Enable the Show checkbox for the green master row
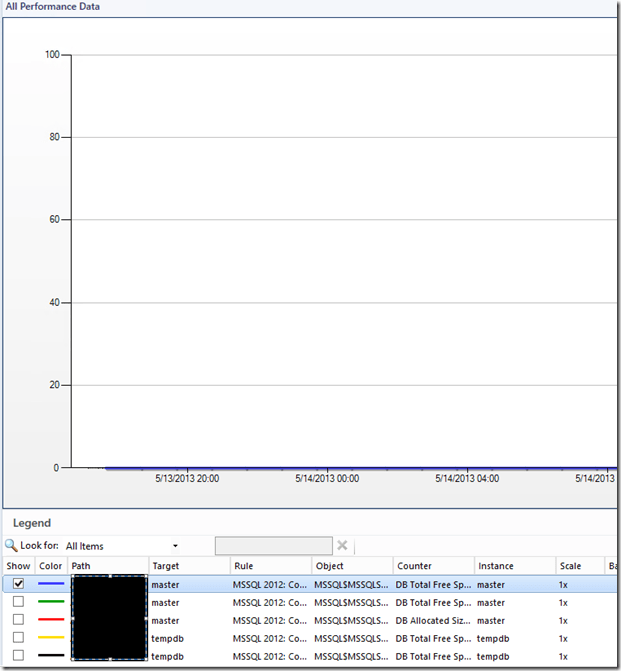The height and width of the screenshot is (671, 621). [x=18, y=602]
